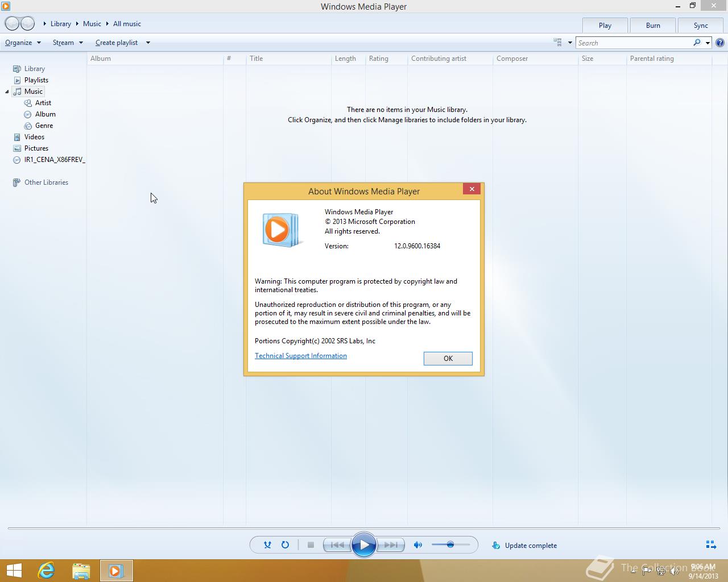The image size is (728, 582).
Task: Sort by the Title column header
Action: click(288, 59)
